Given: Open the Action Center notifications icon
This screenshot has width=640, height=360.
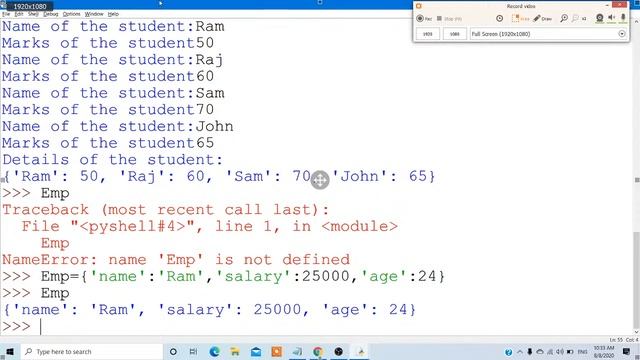Looking at the screenshot, I should (627, 351).
